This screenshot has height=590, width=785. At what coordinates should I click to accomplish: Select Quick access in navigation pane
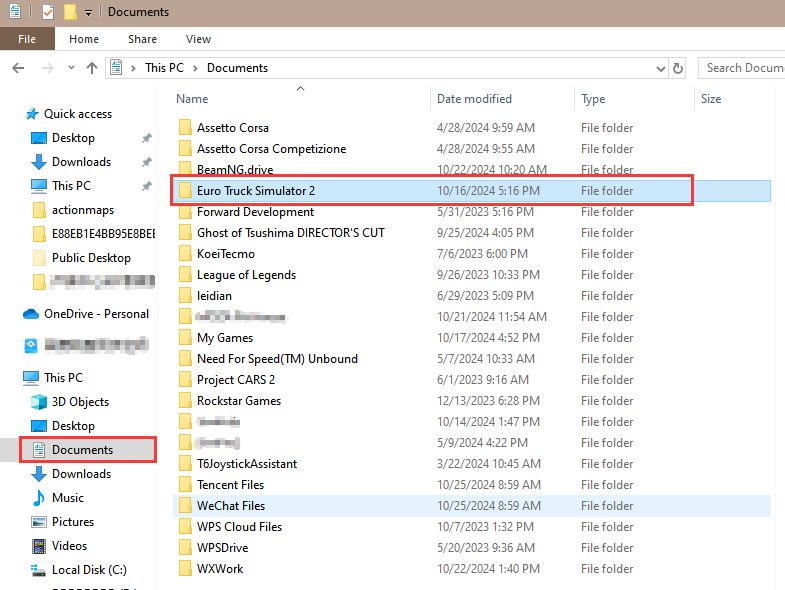78,114
